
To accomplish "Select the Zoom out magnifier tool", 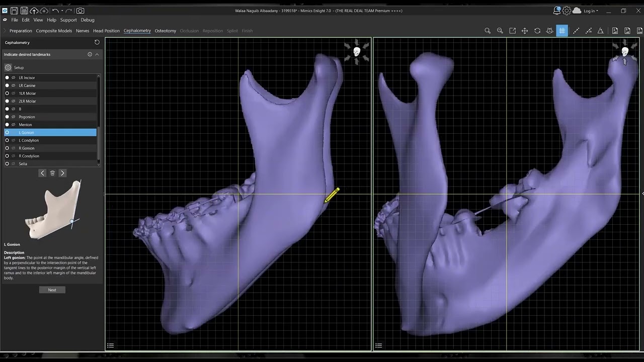I will click(500, 31).
